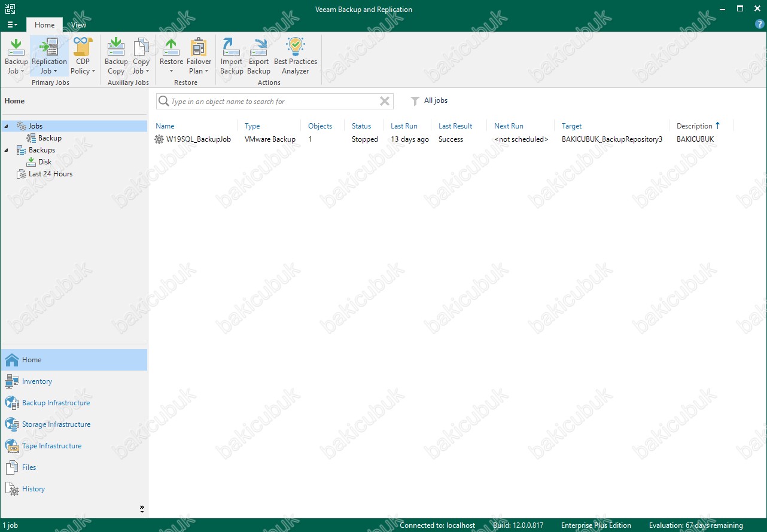Open the CDP Policy ribbon button
The image size is (767, 532).
[x=83, y=56]
